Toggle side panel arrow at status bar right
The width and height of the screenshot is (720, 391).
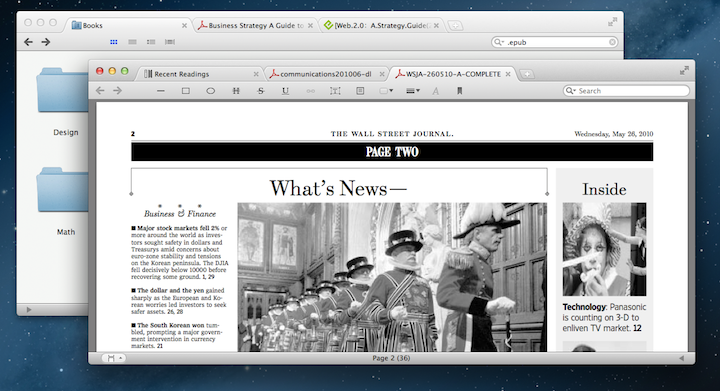point(681,358)
